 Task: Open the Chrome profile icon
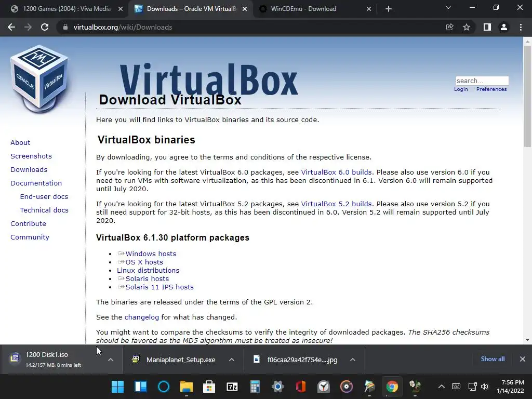(504, 27)
